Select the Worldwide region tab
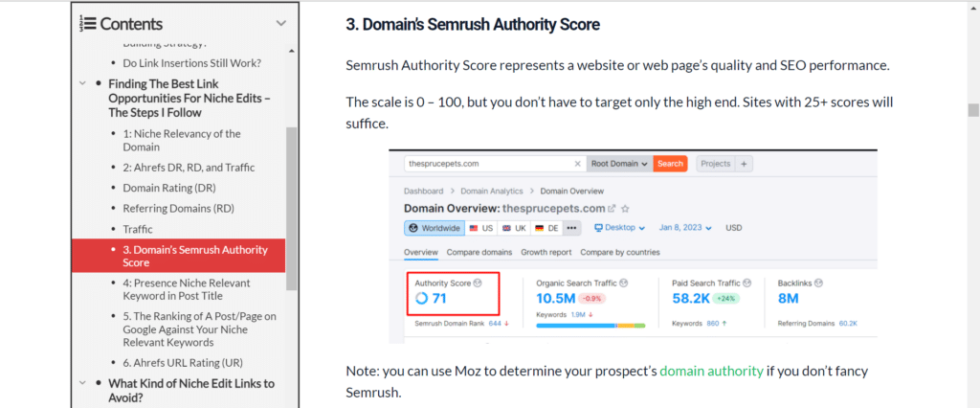Image resolution: width=980 pixels, height=408 pixels. click(x=434, y=228)
